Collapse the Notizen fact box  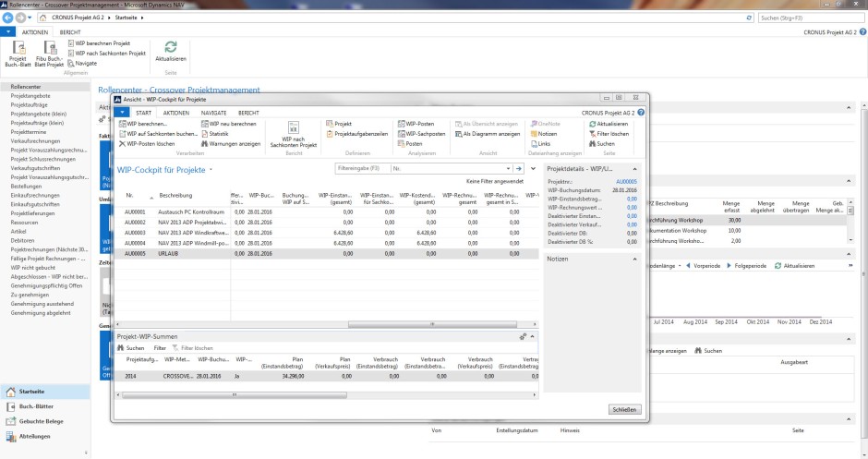(635, 260)
